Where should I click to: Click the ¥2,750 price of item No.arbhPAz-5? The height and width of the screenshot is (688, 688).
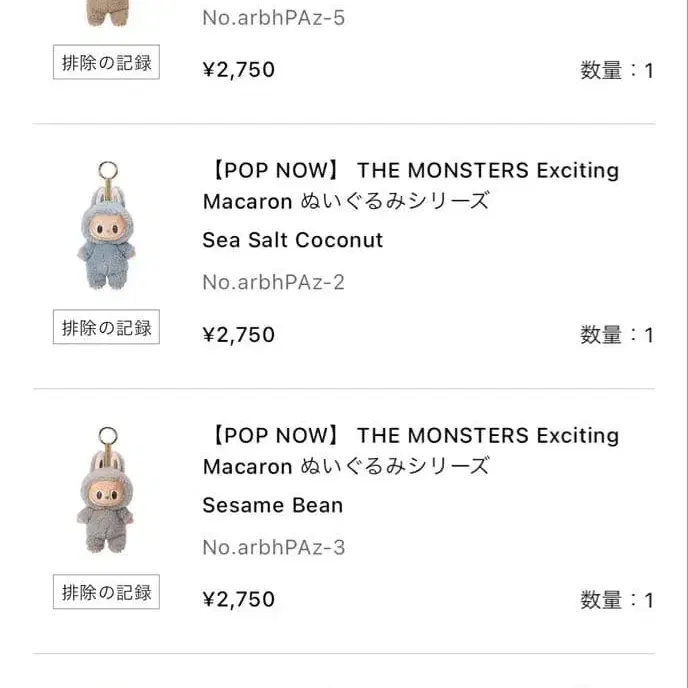[x=238, y=70]
